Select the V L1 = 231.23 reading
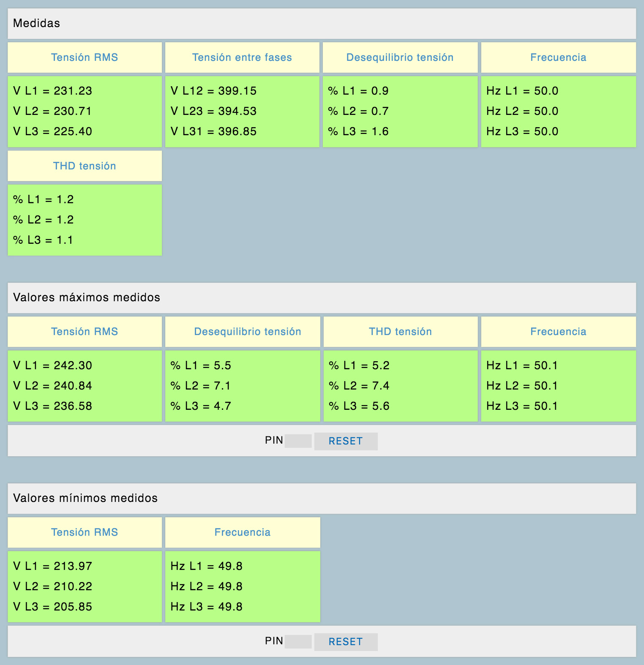The width and height of the screenshot is (644, 665). tap(52, 91)
